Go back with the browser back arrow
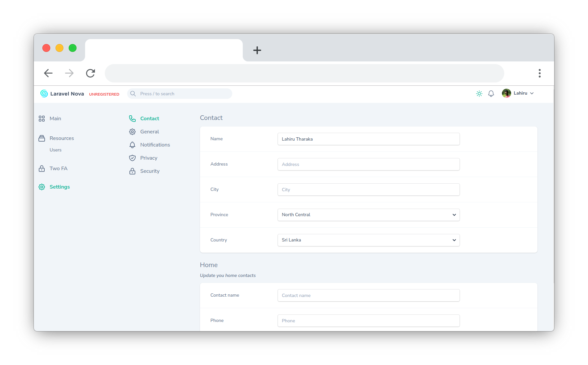The width and height of the screenshot is (588, 365). pos(48,73)
